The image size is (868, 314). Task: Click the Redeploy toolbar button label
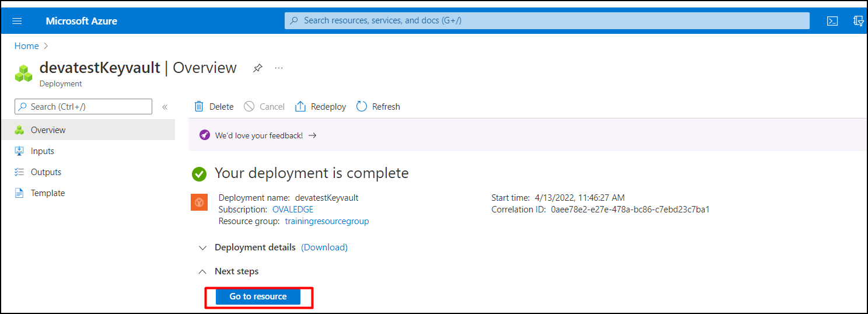tap(328, 107)
